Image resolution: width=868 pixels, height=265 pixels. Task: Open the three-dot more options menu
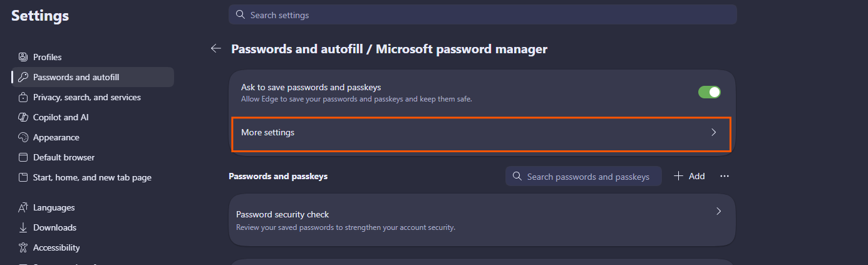725,176
